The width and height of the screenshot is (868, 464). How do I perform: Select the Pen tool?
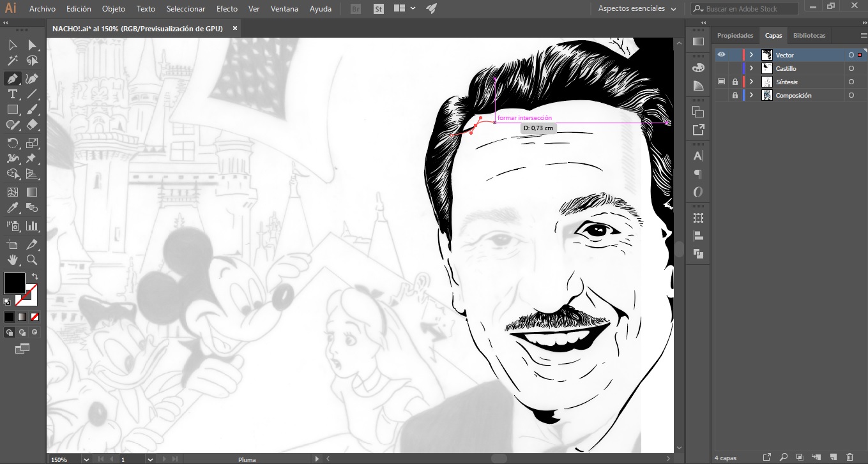tap(12, 79)
